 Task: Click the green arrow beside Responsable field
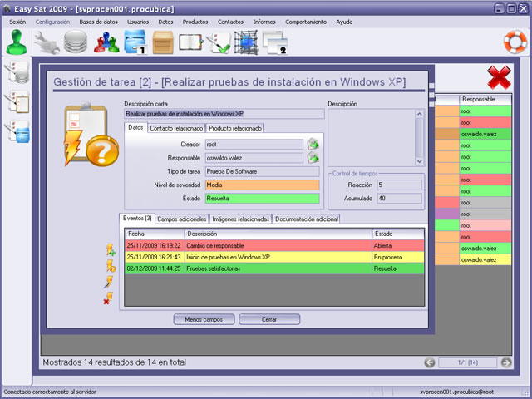click(x=313, y=158)
